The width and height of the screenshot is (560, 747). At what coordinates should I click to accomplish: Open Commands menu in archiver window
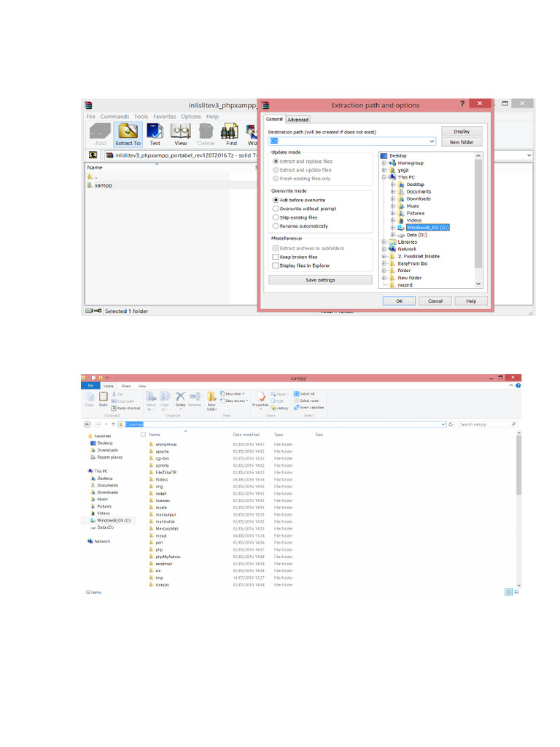click(x=114, y=117)
